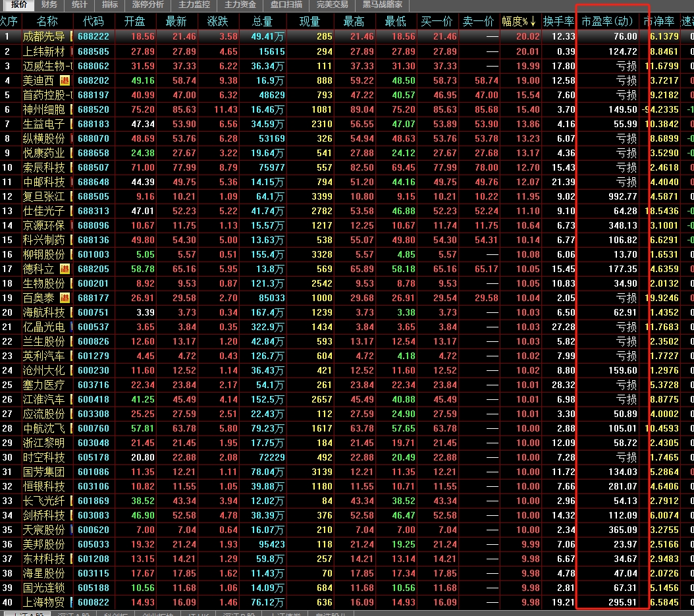Select the stock 成都先导
The height and width of the screenshot is (616, 694).
(x=44, y=36)
